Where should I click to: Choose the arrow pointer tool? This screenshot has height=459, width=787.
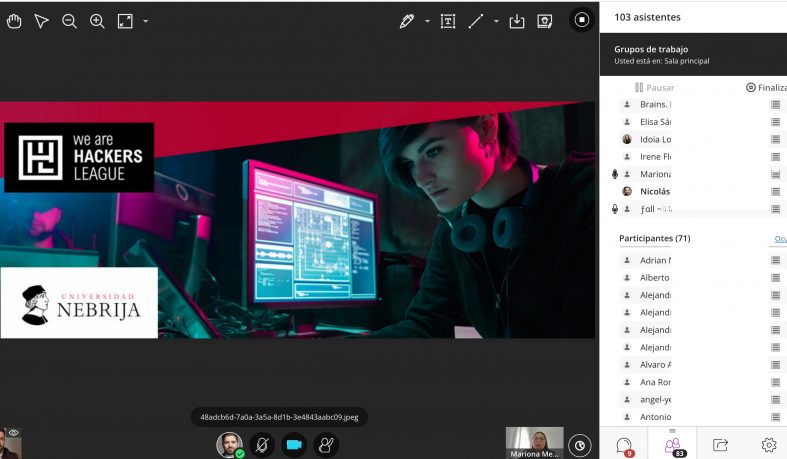[41, 21]
